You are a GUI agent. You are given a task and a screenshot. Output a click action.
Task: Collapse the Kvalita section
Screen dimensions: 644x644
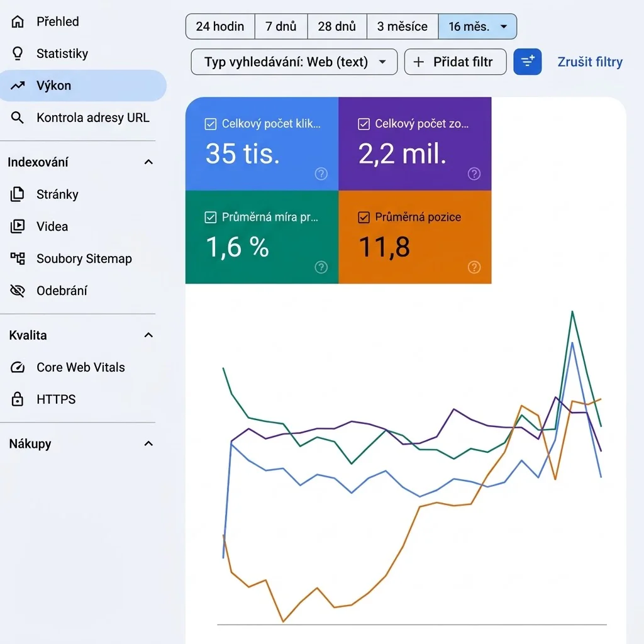point(148,335)
